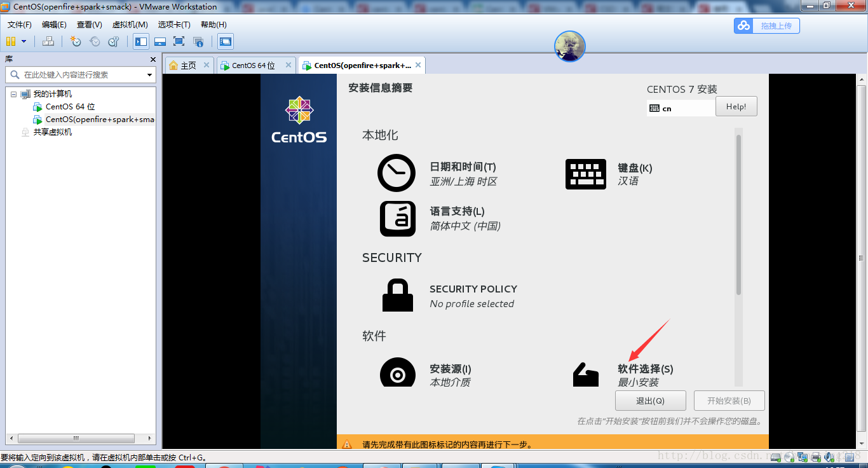Collapse the 我的计算机 tree node
Screen dimensions: 868x468
(13, 94)
